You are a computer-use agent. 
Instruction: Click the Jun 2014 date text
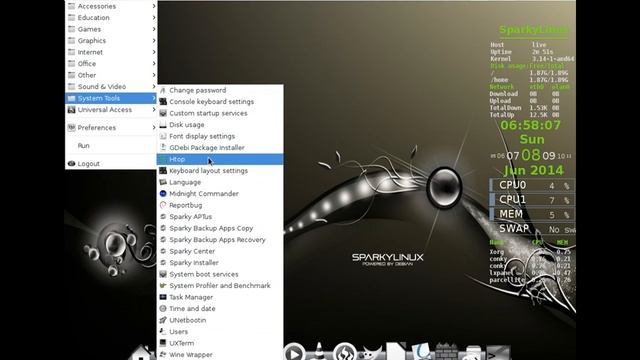(533, 170)
